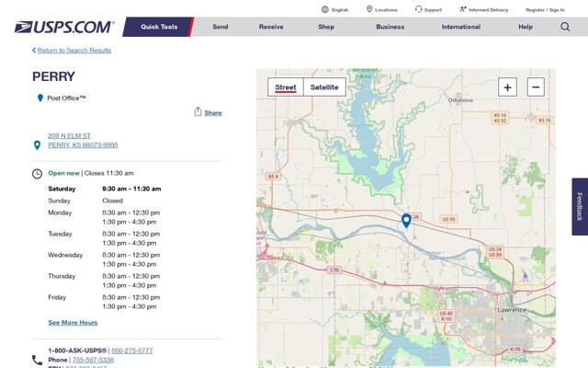This screenshot has width=588, height=368.
Task: Click Register / Sign In link
Action: [x=545, y=10]
